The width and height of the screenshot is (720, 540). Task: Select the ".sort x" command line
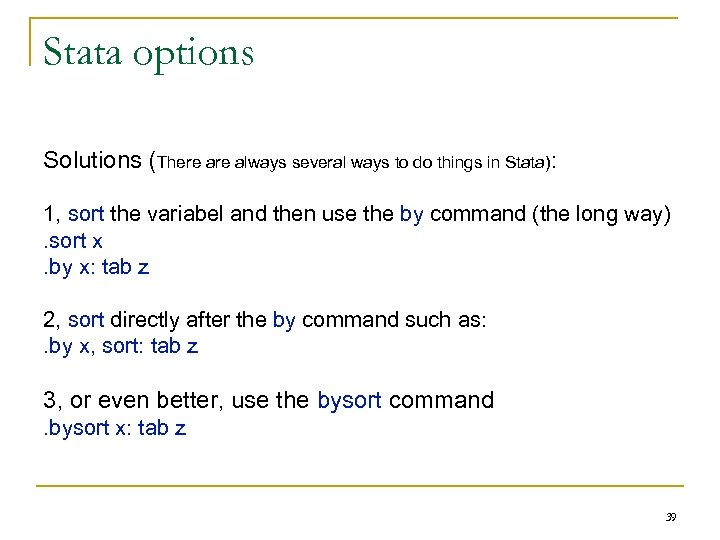point(73,241)
